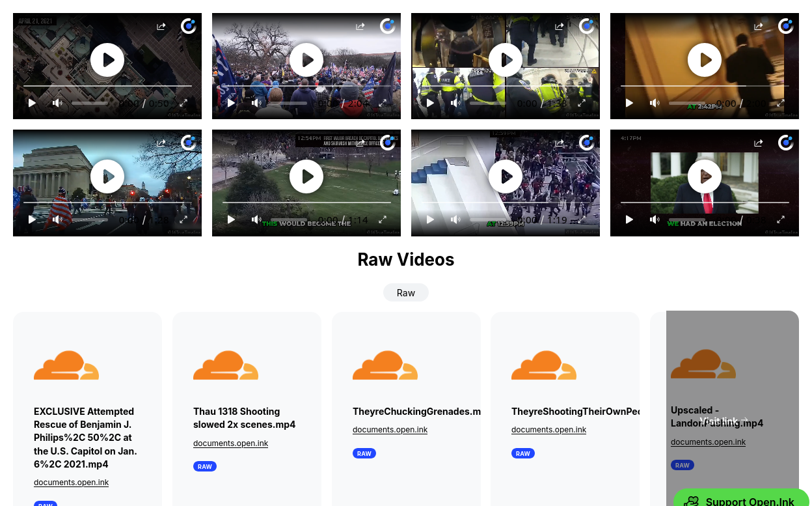The image size is (812, 506).
Task: Play the aerial April 21 video with center button
Action: (107, 60)
